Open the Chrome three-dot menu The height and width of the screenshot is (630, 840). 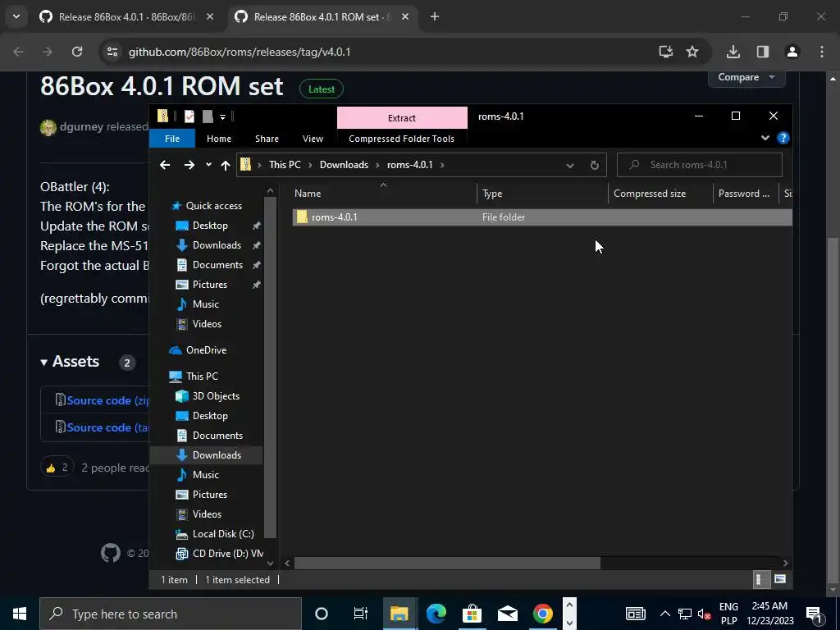[822, 52]
